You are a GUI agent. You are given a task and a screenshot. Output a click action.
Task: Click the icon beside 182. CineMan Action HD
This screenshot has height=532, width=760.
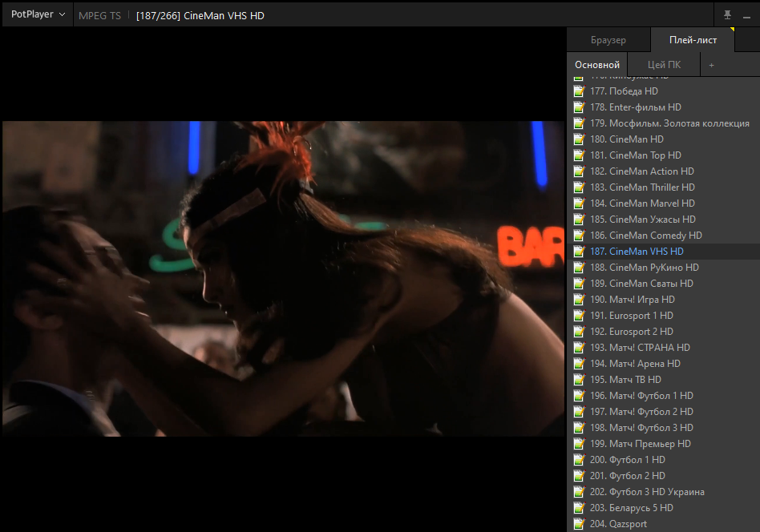pos(579,171)
